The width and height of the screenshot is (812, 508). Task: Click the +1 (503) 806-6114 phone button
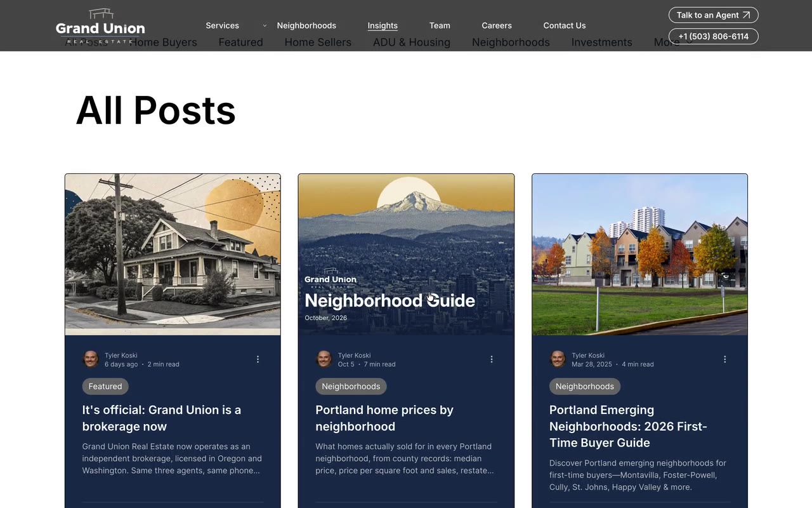coord(714,36)
